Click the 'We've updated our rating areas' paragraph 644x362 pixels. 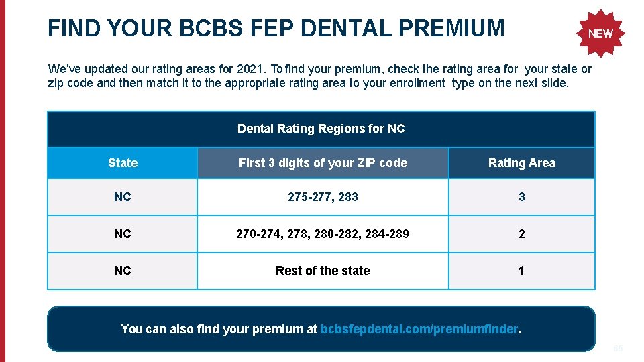point(319,76)
